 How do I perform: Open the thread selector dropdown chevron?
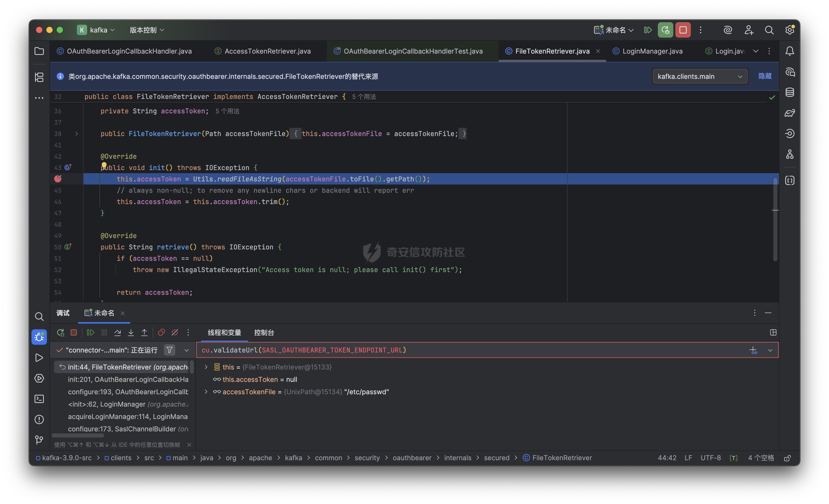pos(186,350)
